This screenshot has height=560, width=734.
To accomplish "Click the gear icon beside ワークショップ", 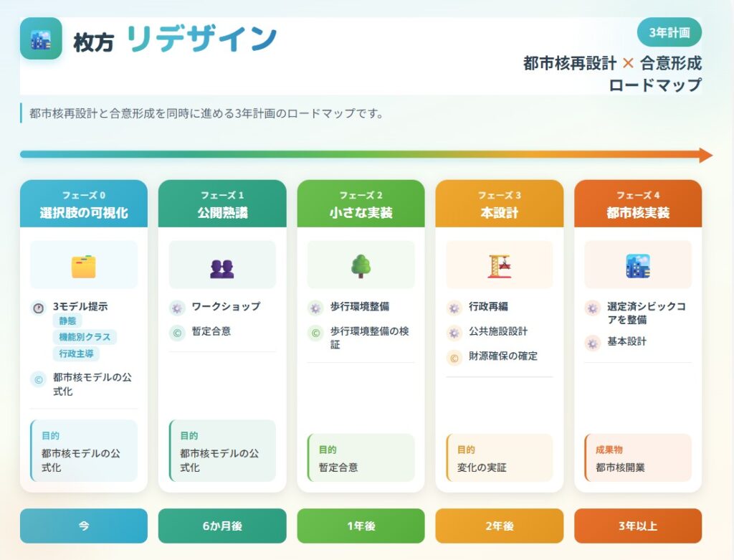I will (x=177, y=308).
